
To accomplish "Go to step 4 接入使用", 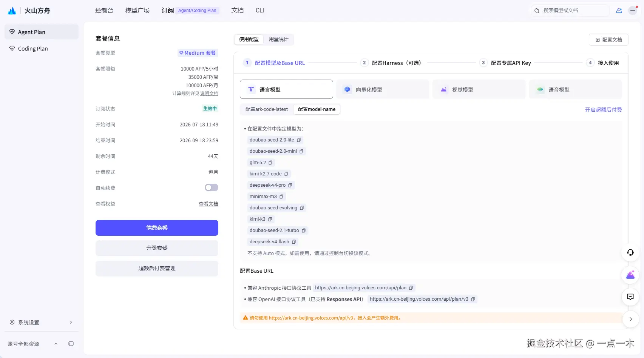I will [x=603, y=63].
